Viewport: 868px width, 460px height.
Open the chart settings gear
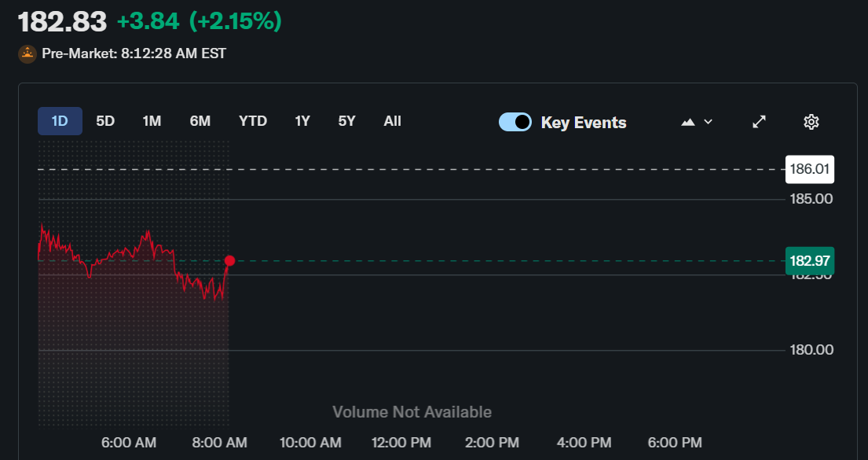point(811,122)
